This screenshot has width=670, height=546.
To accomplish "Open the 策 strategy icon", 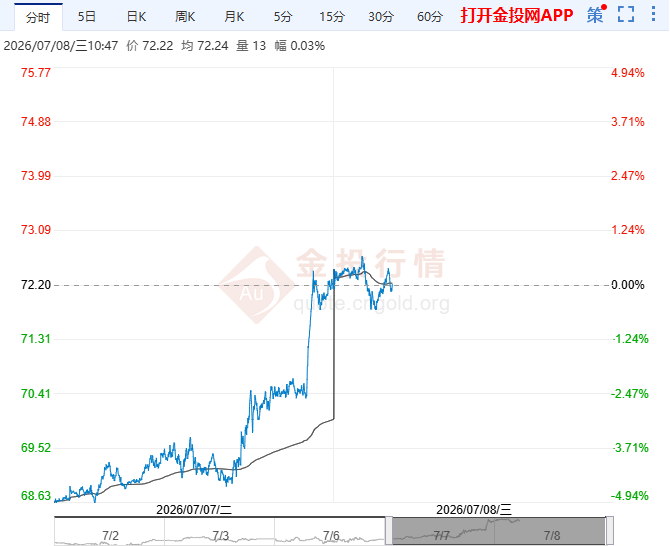I will pos(596,15).
